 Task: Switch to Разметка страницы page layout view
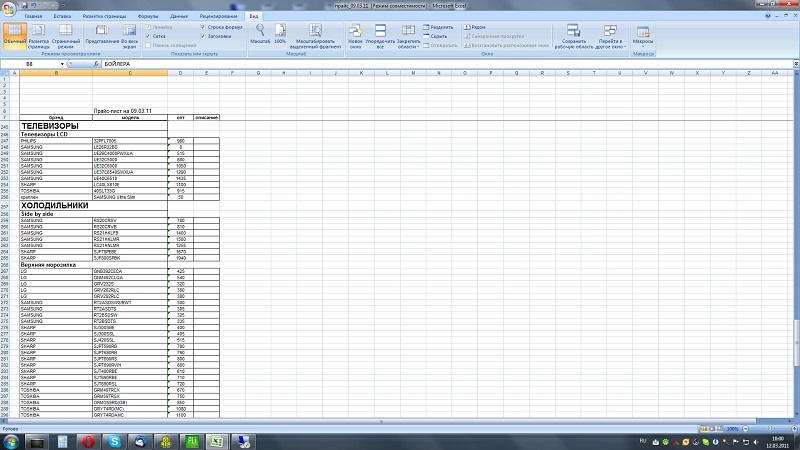click(x=39, y=36)
